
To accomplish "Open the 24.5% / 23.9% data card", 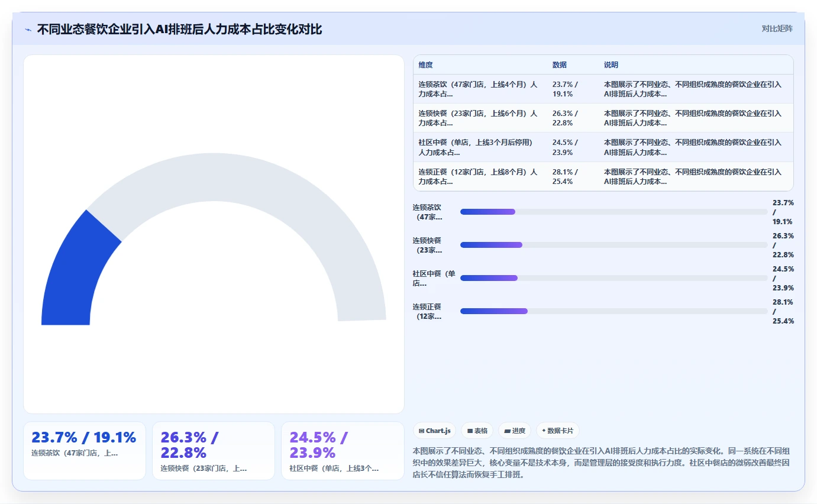I will point(343,451).
